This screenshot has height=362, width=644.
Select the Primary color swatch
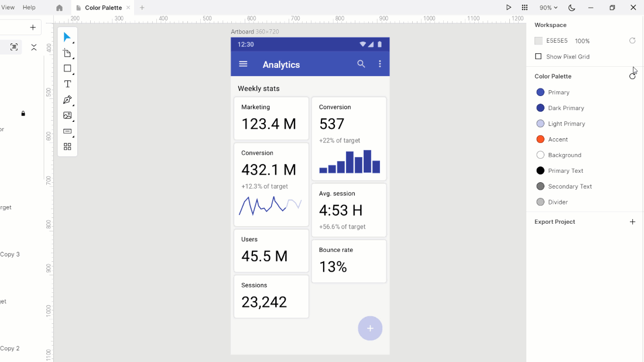pos(540,92)
